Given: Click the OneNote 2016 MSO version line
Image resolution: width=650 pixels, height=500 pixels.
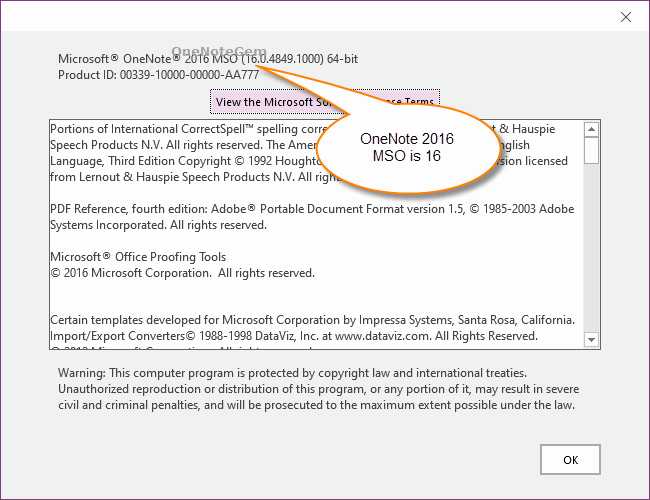Looking at the screenshot, I should (x=208, y=59).
